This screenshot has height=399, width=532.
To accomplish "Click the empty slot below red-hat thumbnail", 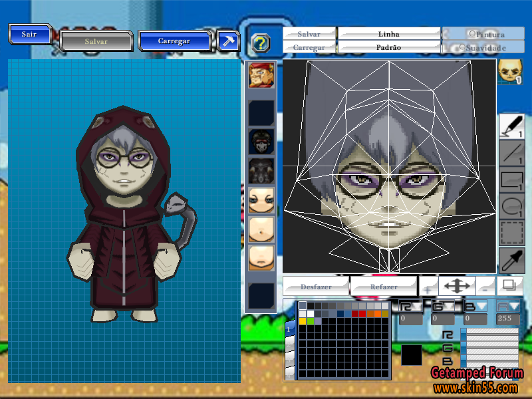I will (x=261, y=113).
